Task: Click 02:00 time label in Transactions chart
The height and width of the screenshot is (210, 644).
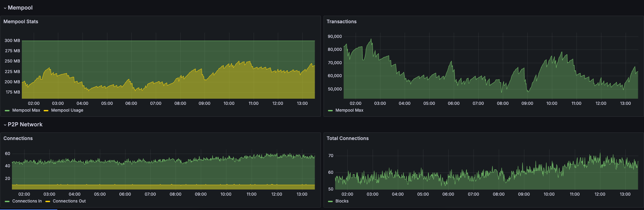Action: click(x=356, y=103)
